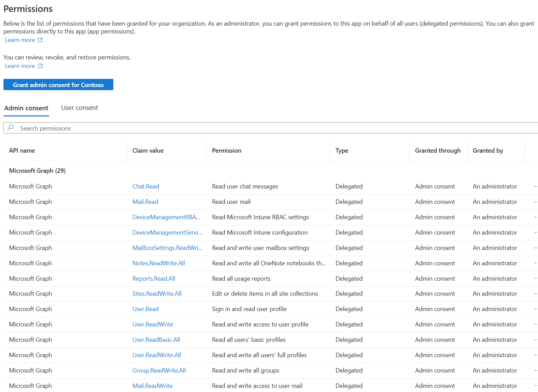Open the Sites.ReadWrite.All claim link
This screenshot has width=538, height=392.
(157, 294)
